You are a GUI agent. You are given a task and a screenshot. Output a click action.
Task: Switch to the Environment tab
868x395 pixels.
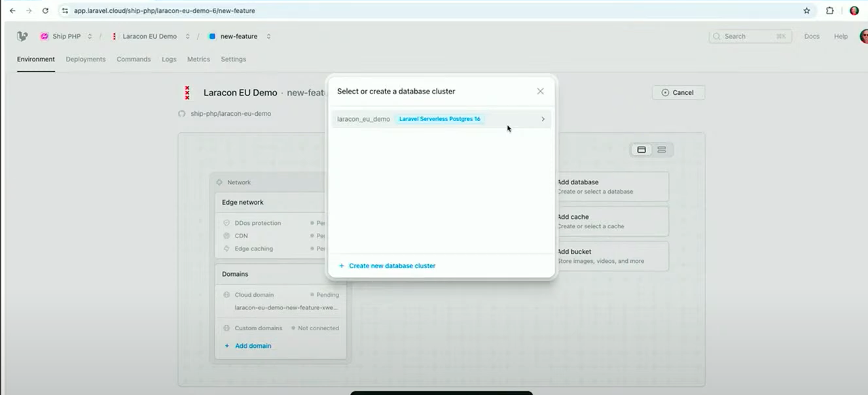click(x=36, y=59)
